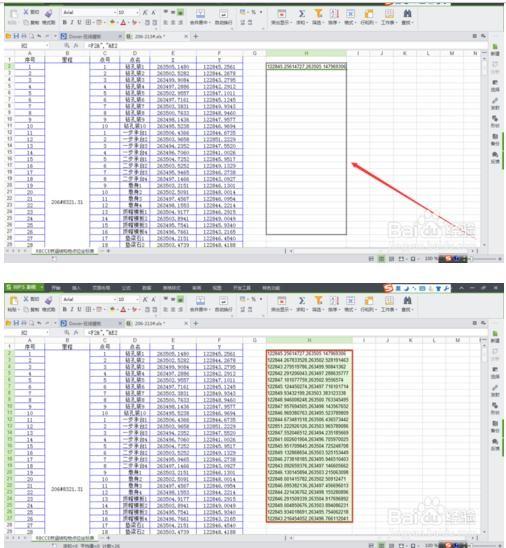The height and width of the screenshot is (548, 506).
Task: Toggle Italic in the bottom screenshot ribbon
Action: point(72,309)
